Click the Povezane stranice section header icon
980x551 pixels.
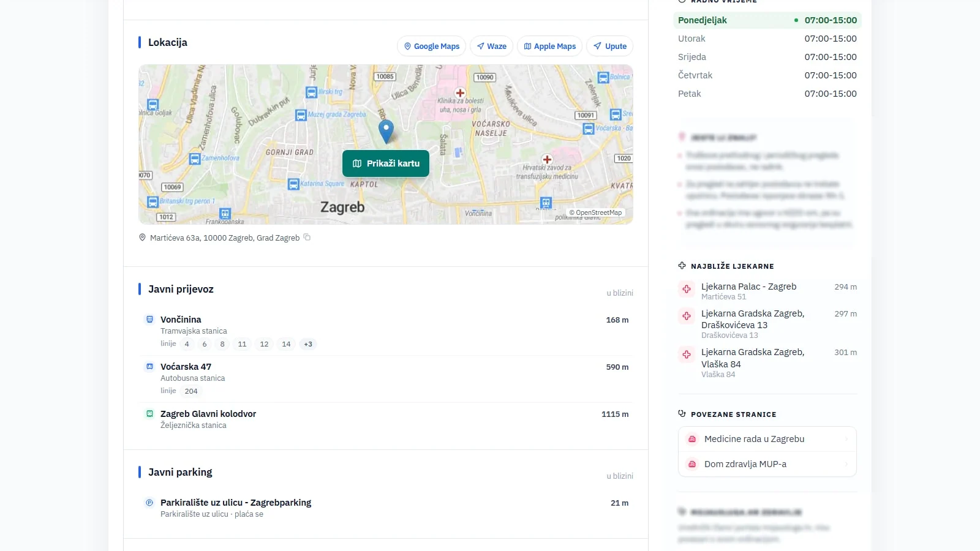682,414
